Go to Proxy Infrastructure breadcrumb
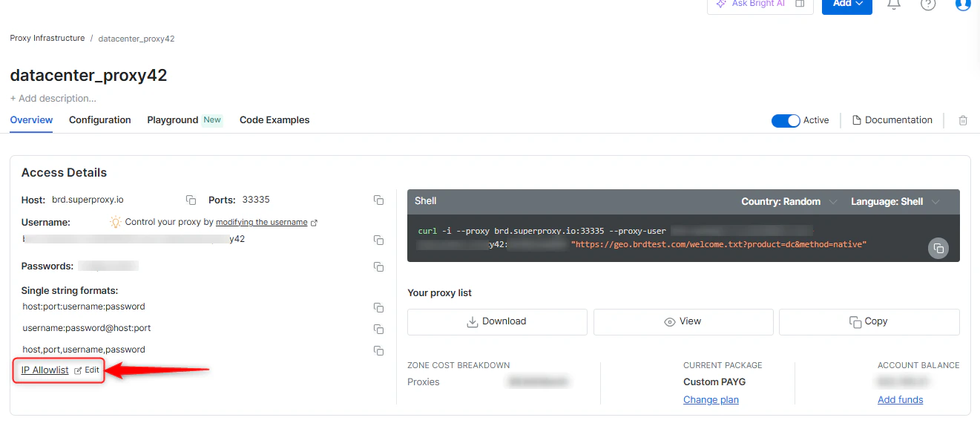This screenshot has height=429, width=980. tap(47, 38)
